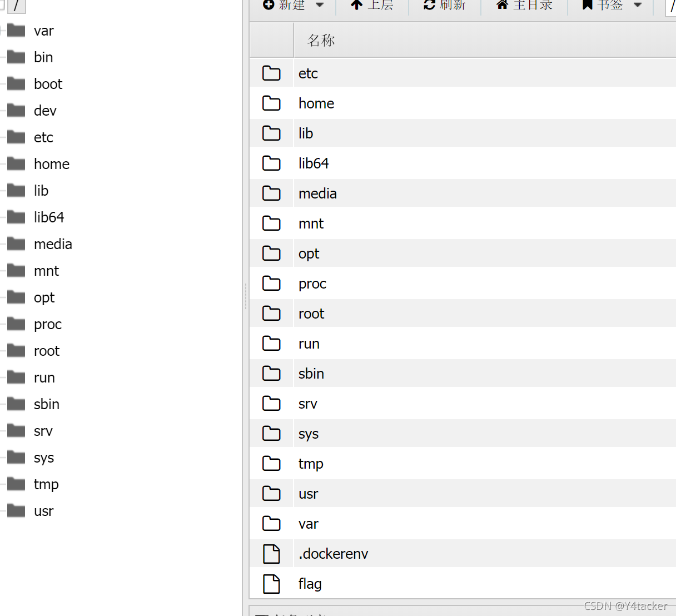676x616 pixels.
Task: Open media in the left tree
Action: [53, 244]
